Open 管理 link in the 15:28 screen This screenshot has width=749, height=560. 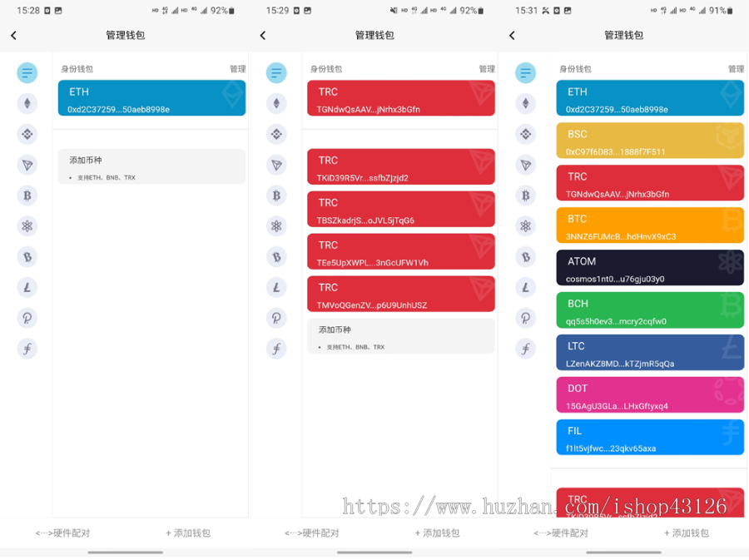pos(237,69)
